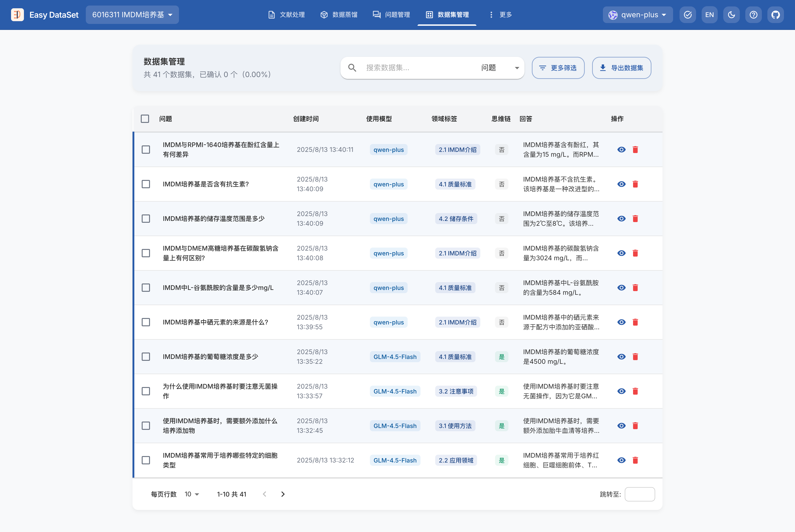Delete the 储存温度范围 row

tap(635, 219)
